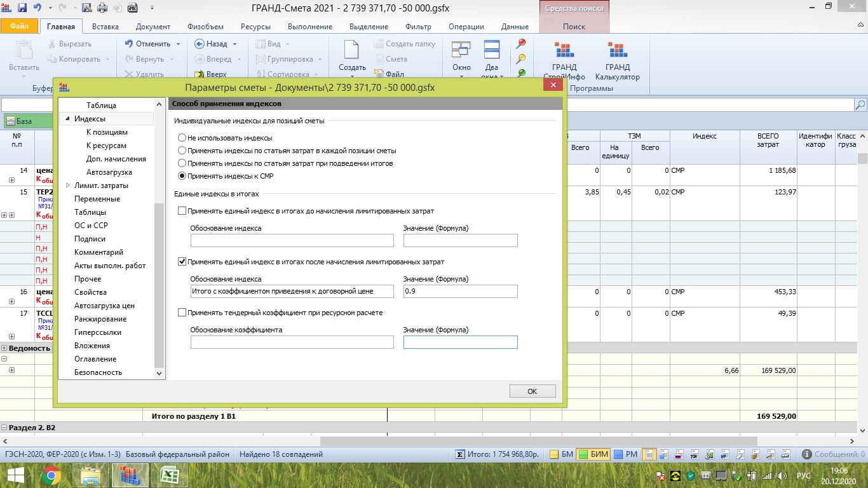Switch to БИМ calculation mode

[593, 454]
